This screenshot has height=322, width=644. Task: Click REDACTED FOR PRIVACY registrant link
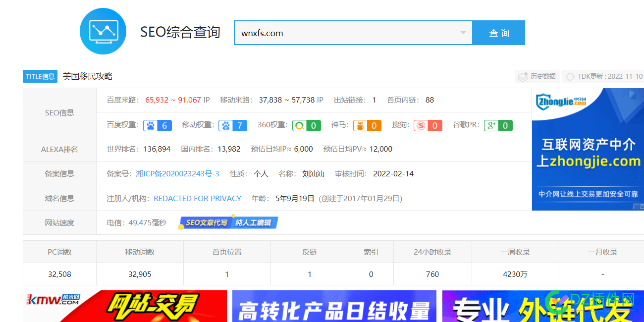[x=198, y=199]
